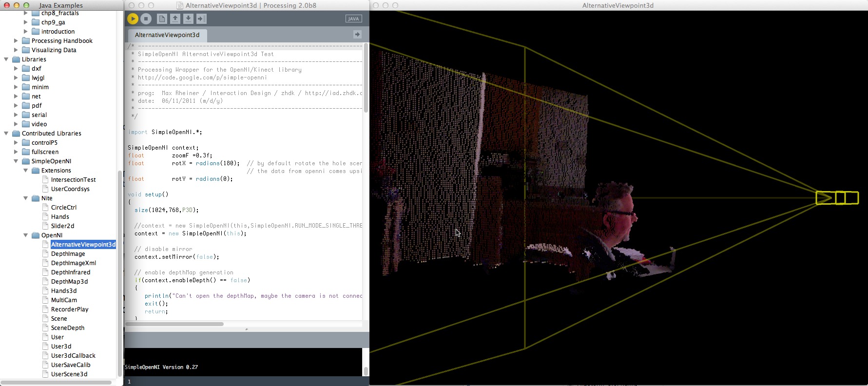868x386 pixels.
Task: Collapse the SimpleOpenNI folder
Action: (x=16, y=161)
